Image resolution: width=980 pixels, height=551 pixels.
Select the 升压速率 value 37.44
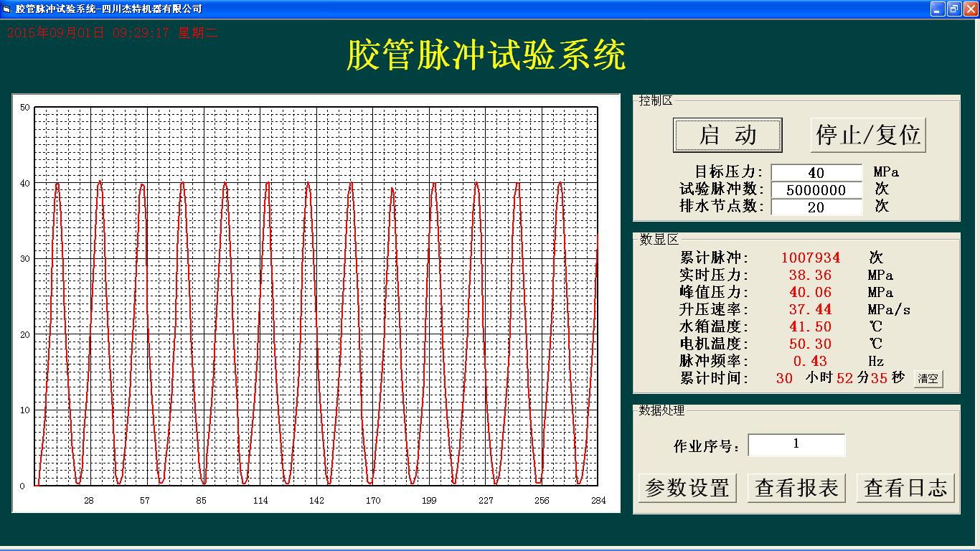click(x=811, y=309)
